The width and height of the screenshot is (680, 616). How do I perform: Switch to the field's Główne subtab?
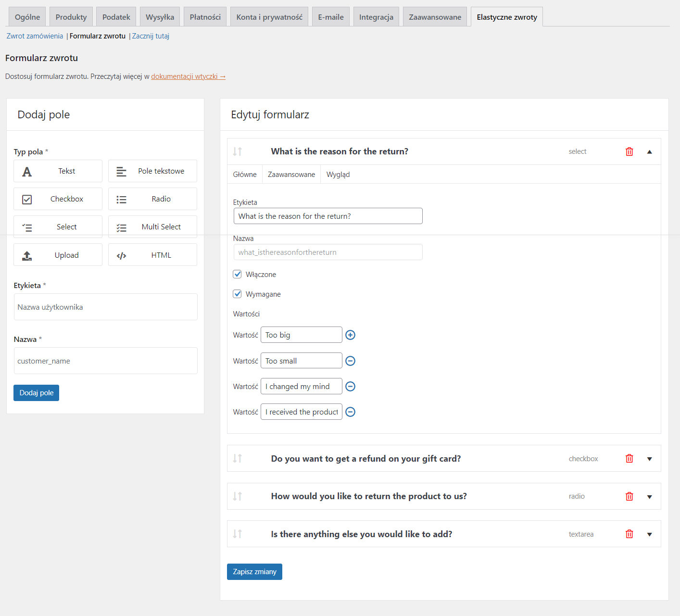tap(245, 174)
